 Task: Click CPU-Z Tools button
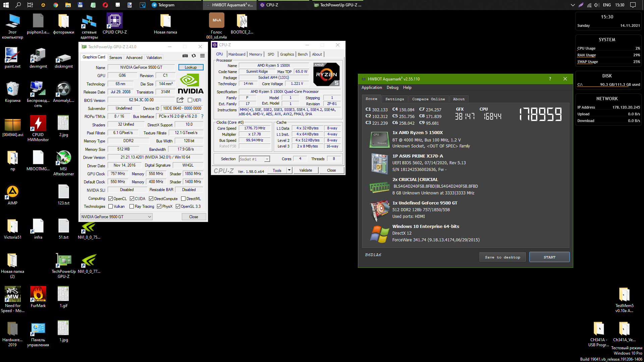[277, 170]
